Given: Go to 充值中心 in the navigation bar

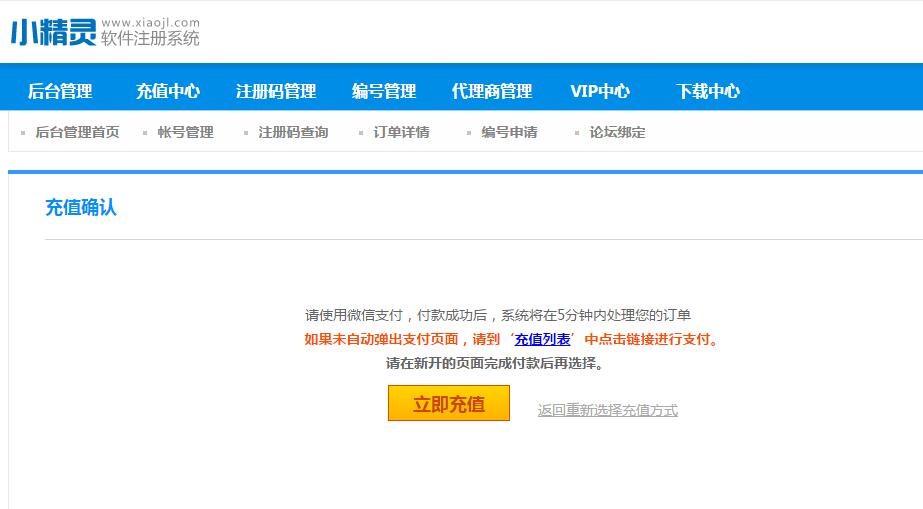Looking at the screenshot, I should [168, 91].
